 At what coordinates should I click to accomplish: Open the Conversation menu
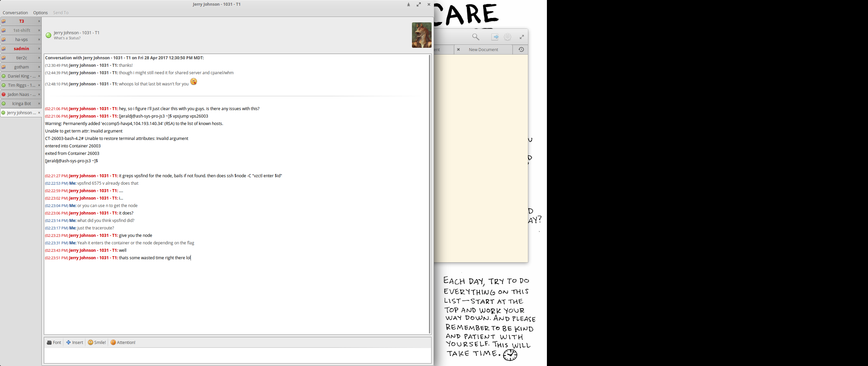point(15,13)
